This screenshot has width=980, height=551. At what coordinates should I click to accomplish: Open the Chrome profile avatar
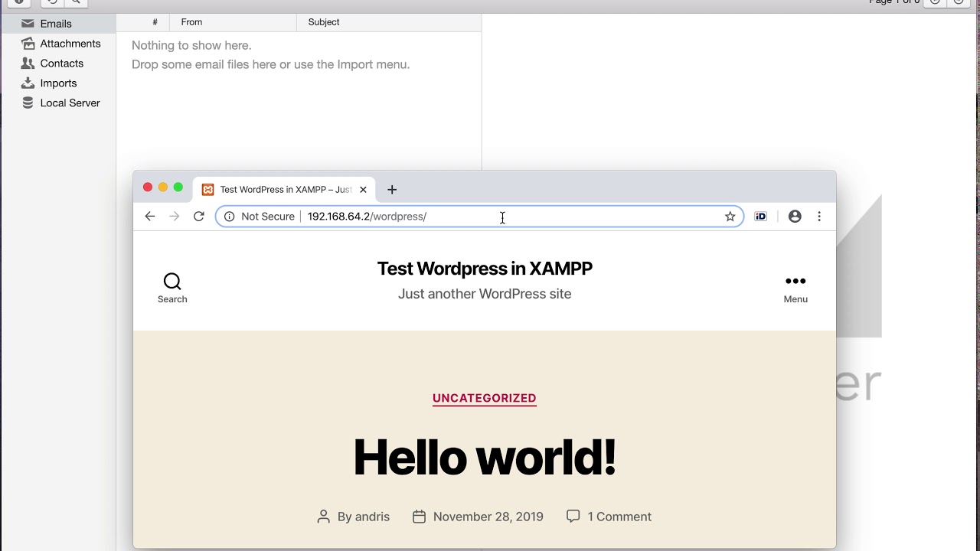(x=795, y=217)
